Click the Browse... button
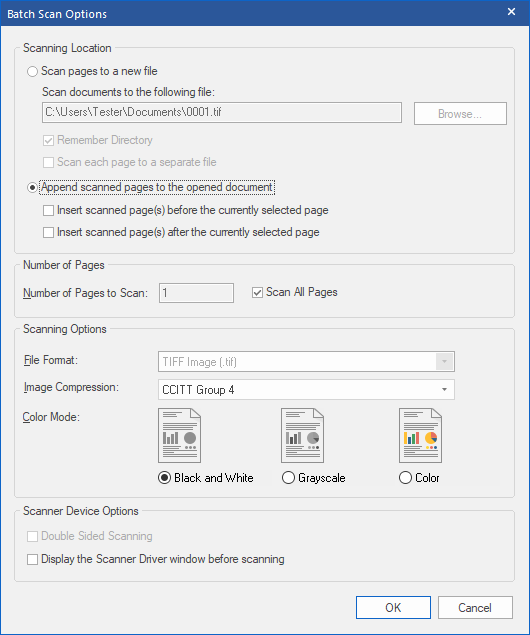 tap(460, 113)
